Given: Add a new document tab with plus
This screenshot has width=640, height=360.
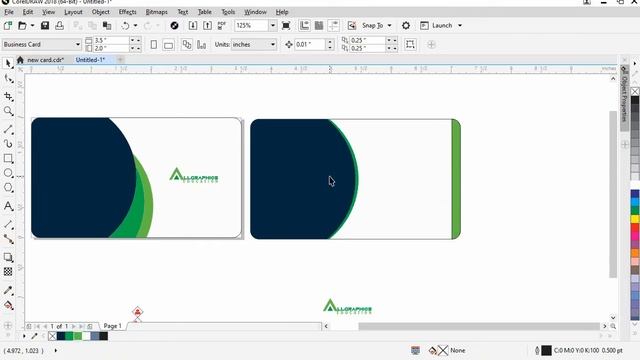Looking at the screenshot, I should click(x=120, y=60).
